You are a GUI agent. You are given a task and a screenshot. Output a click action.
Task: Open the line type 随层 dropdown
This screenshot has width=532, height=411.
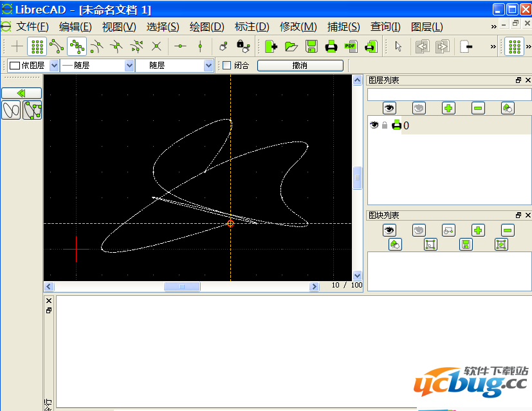click(174, 66)
